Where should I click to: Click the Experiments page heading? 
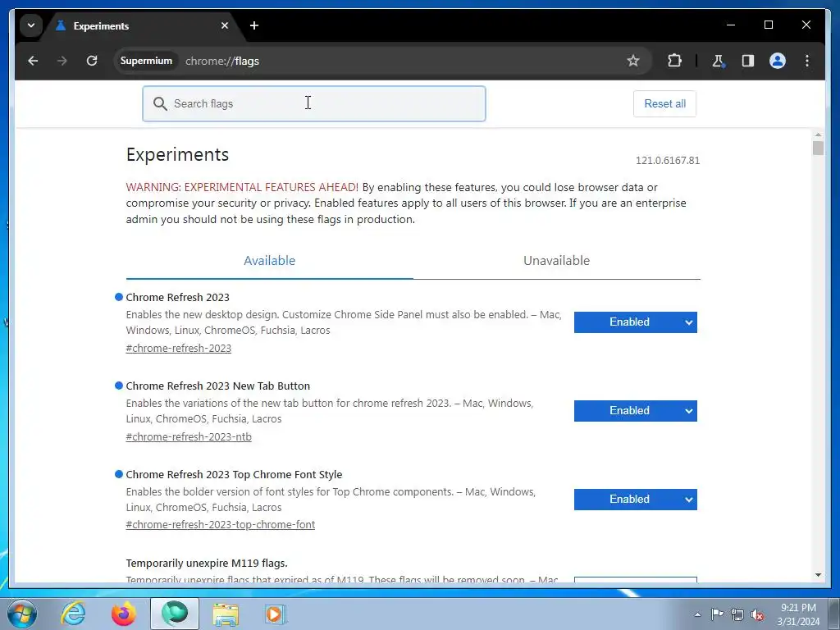pyautogui.click(x=177, y=154)
